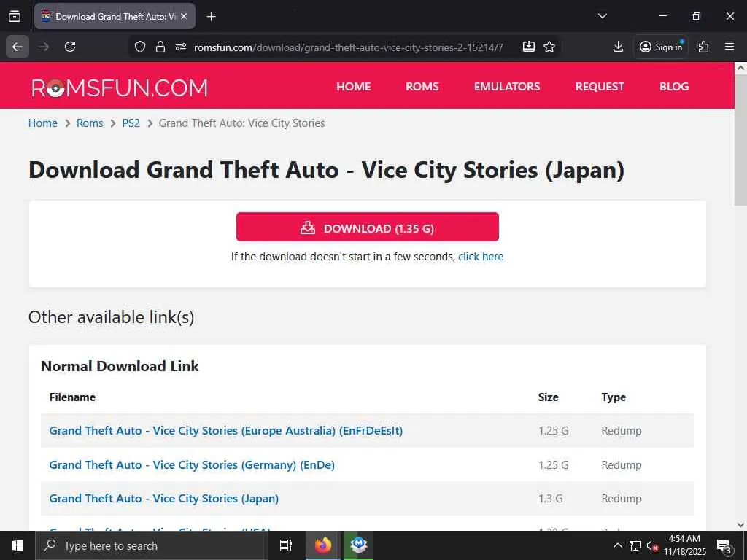
Task: Open a new tab with plus button
Action: tap(211, 16)
